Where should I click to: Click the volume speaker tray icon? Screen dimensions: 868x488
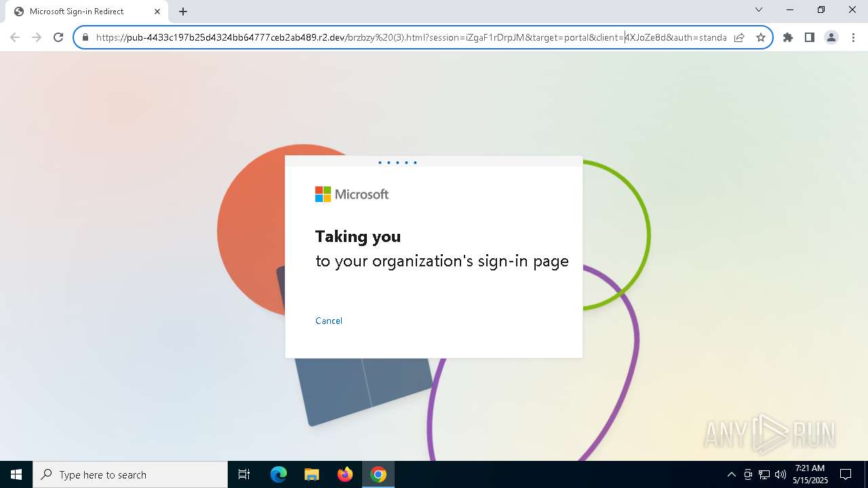click(781, 474)
